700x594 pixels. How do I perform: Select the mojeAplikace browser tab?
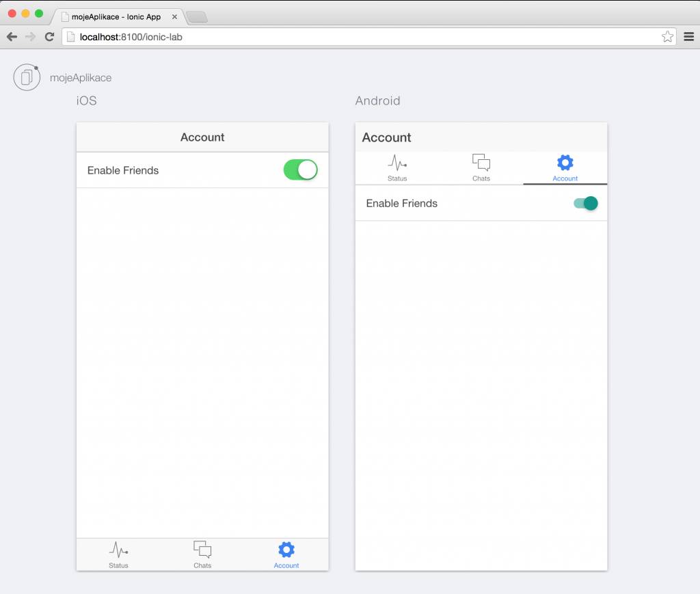click(x=115, y=16)
